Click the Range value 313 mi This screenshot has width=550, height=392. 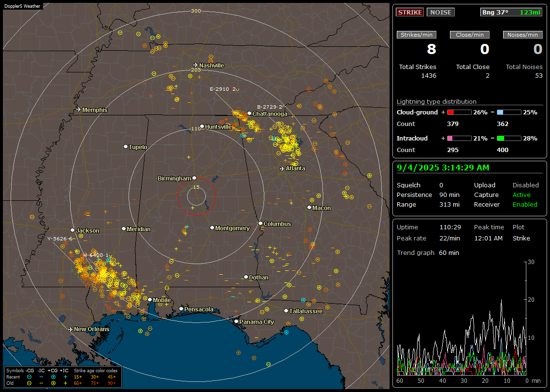[x=449, y=205]
